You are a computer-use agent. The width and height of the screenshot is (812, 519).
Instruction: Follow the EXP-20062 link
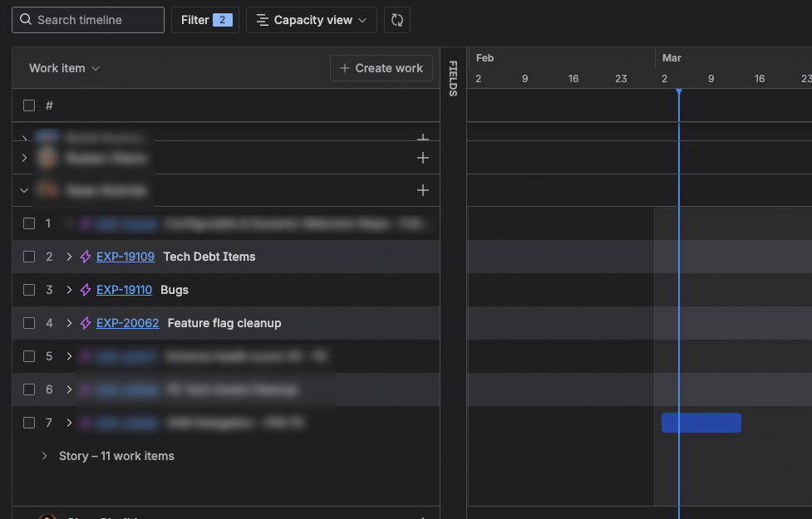pos(127,323)
